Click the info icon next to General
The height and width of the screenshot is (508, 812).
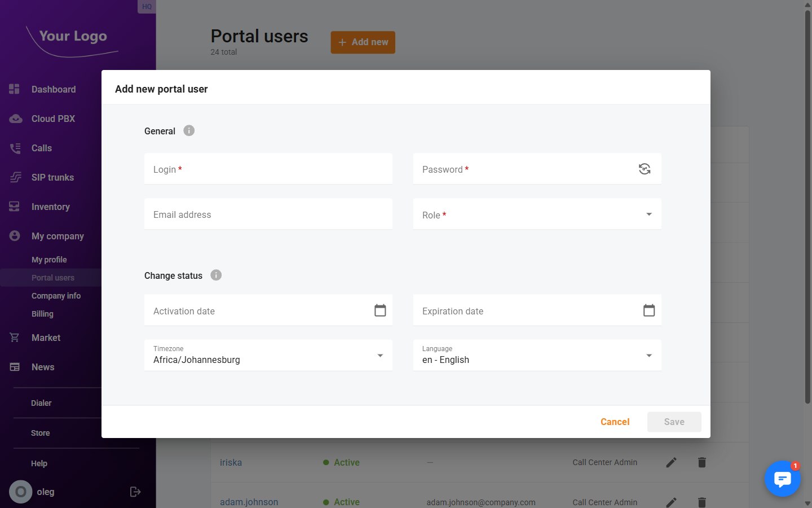click(x=188, y=130)
